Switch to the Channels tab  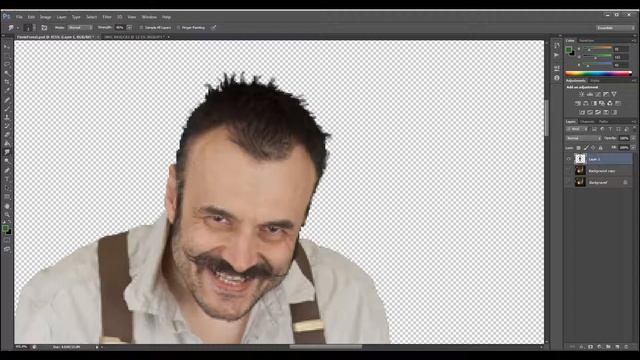click(587, 122)
